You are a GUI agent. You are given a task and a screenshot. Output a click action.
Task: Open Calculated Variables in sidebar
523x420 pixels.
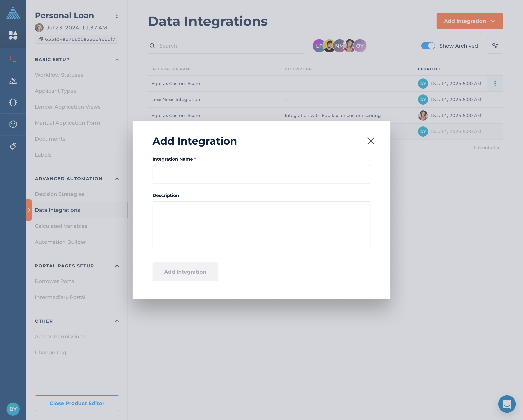(x=61, y=226)
